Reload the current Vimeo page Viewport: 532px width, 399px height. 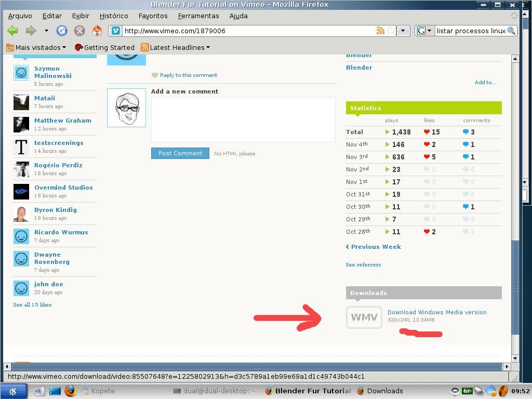pos(62,31)
